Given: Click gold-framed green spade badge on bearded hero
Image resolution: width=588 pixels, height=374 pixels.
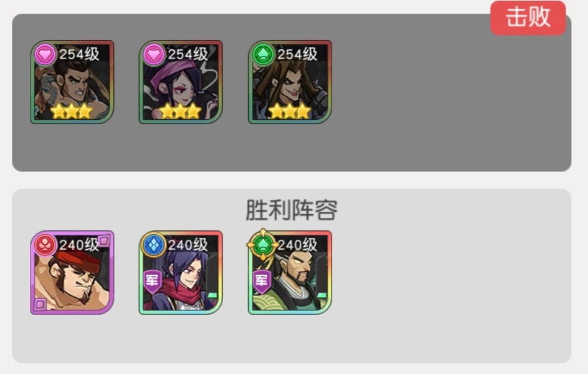Looking at the screenshot, I should coord(263,245).
